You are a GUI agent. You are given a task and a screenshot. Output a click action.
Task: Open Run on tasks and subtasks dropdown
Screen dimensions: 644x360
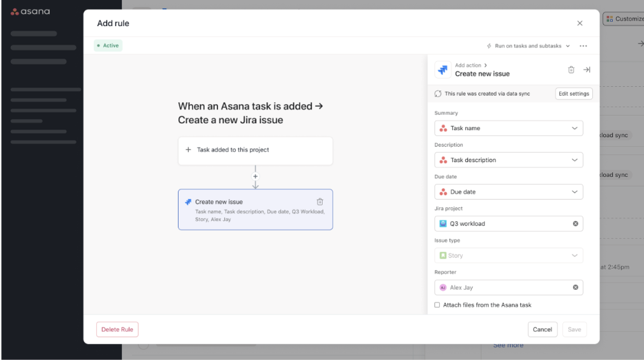[x=528, y=46]
